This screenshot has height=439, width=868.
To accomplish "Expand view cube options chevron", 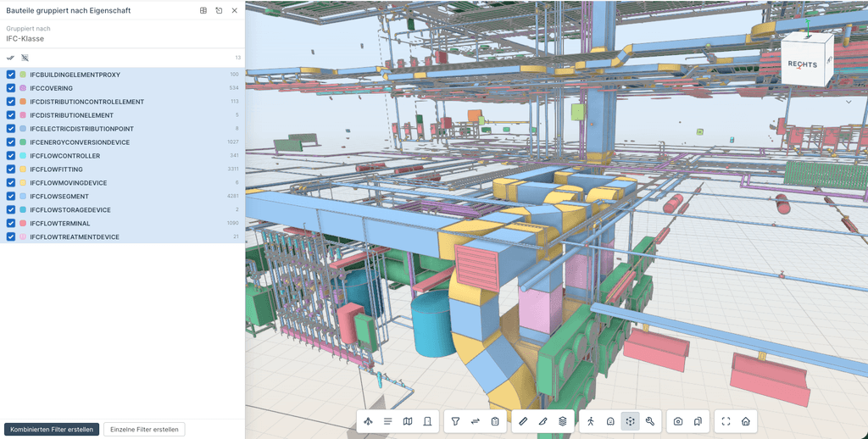I will (x=848, y=102).
